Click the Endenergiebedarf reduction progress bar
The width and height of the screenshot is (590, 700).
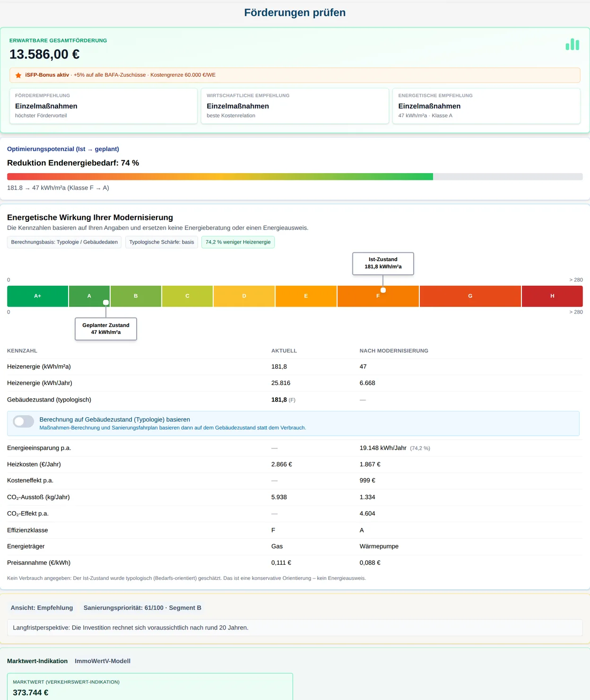(x=295, y=177)
